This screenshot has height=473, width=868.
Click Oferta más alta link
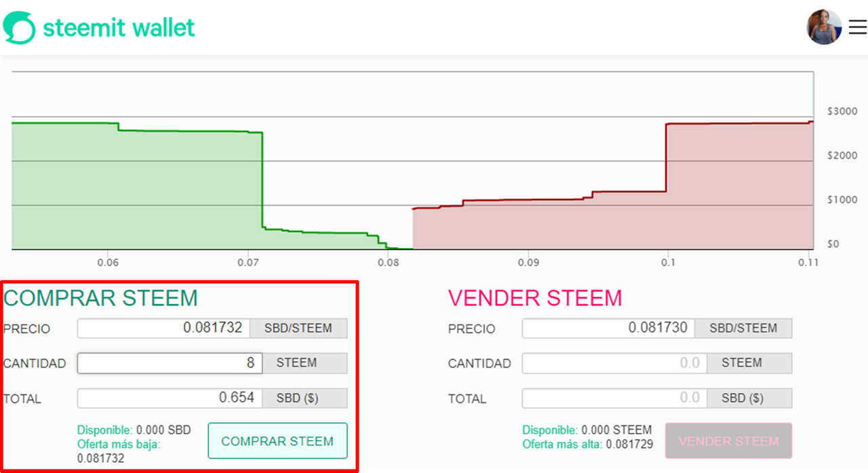(x=563, y=444)
